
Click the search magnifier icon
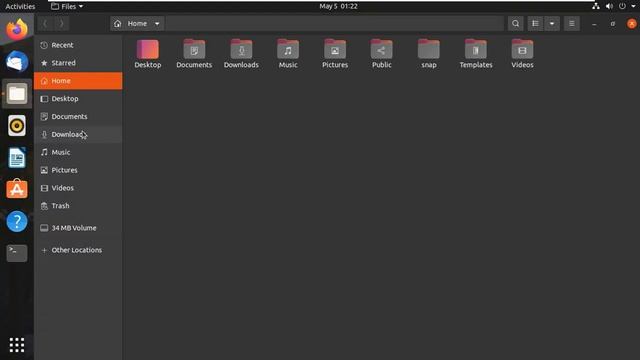click(516, 24)
